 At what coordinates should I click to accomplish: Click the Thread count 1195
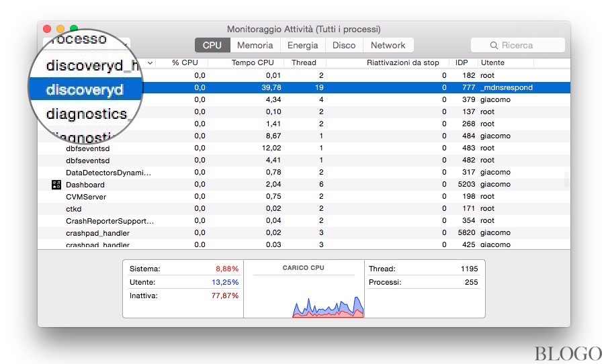469,269
